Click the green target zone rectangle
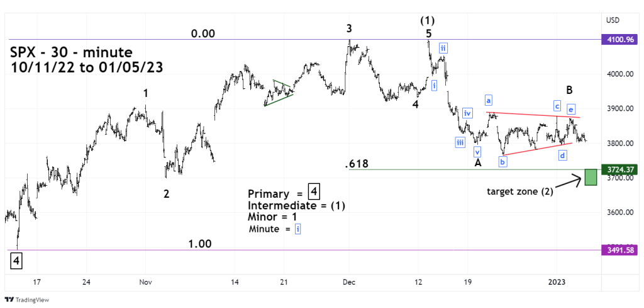The width and height of the screenshot is (644, 308). 591,177
